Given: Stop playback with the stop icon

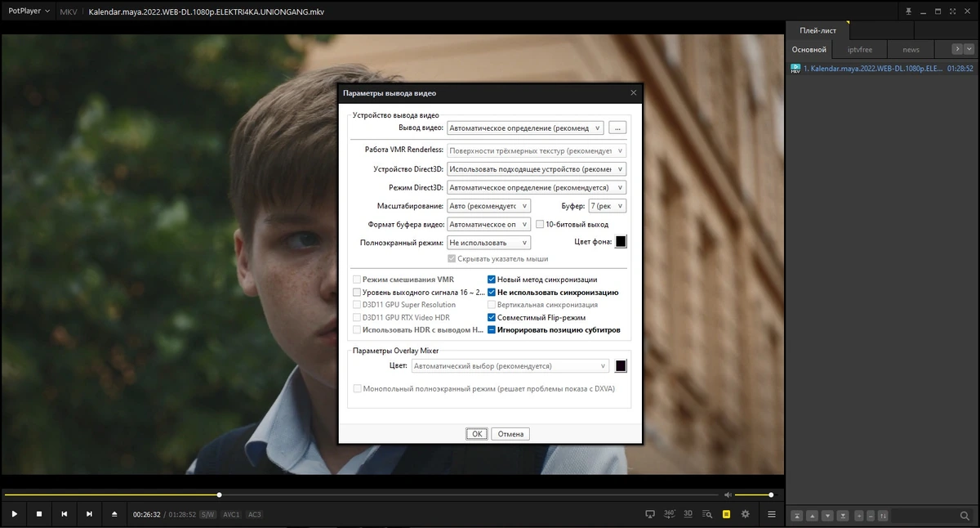Looking at the screenshot, I should coord(39,514).
